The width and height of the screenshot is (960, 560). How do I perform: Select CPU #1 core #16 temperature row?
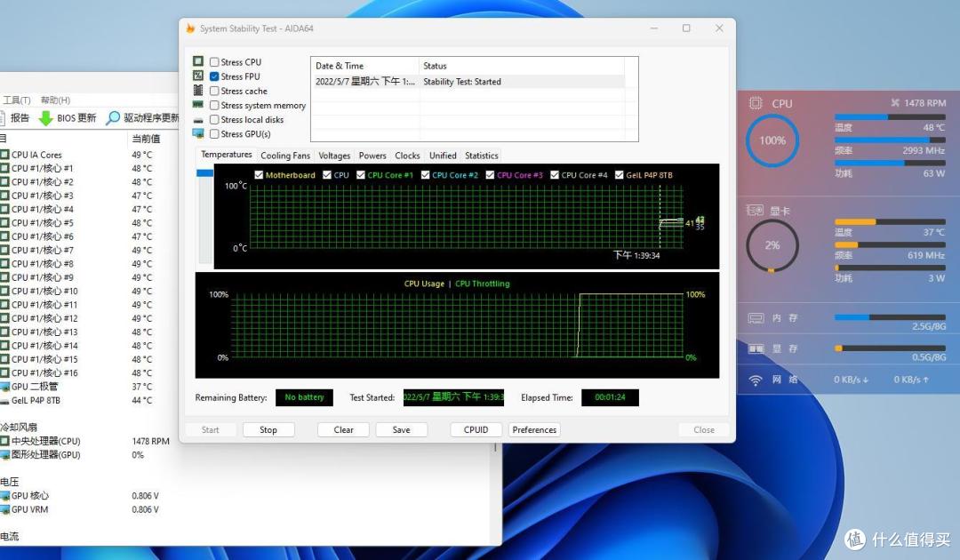tap(92, 372)
